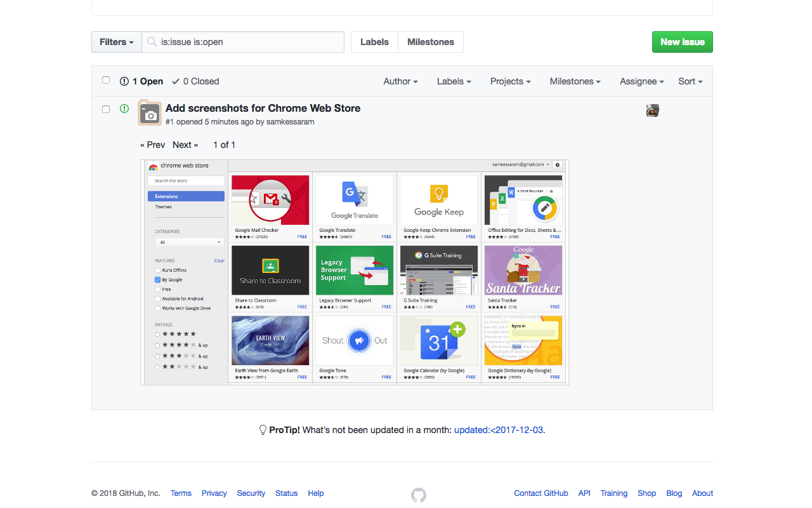
Task: Click the wrench icon in Google Mail Checker thumbnail
Action: point(285,198)
